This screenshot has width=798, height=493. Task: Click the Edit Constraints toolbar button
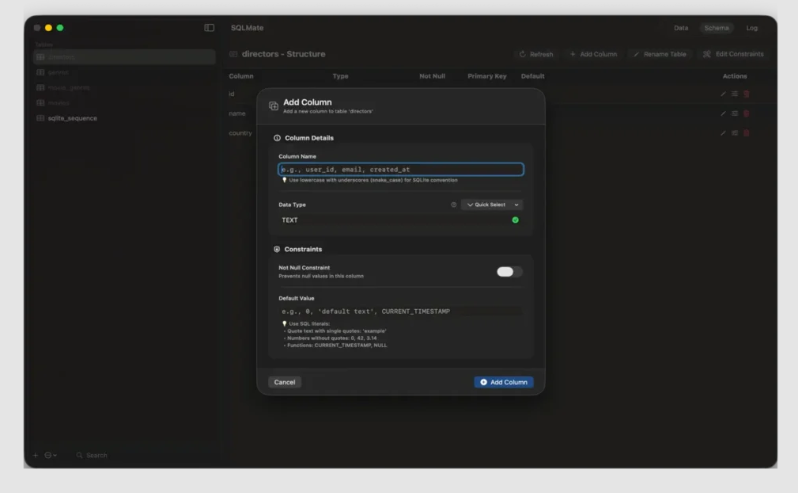pyautogui.click(x=733, y=54)
